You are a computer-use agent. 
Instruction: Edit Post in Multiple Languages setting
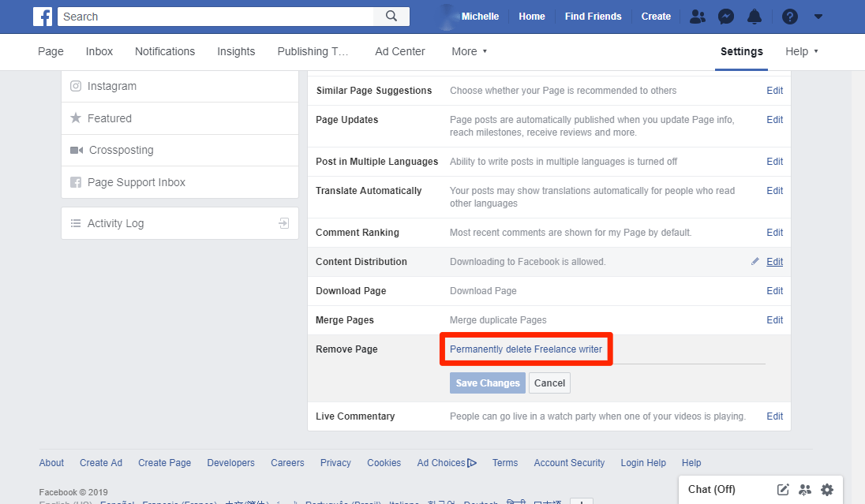774,162
